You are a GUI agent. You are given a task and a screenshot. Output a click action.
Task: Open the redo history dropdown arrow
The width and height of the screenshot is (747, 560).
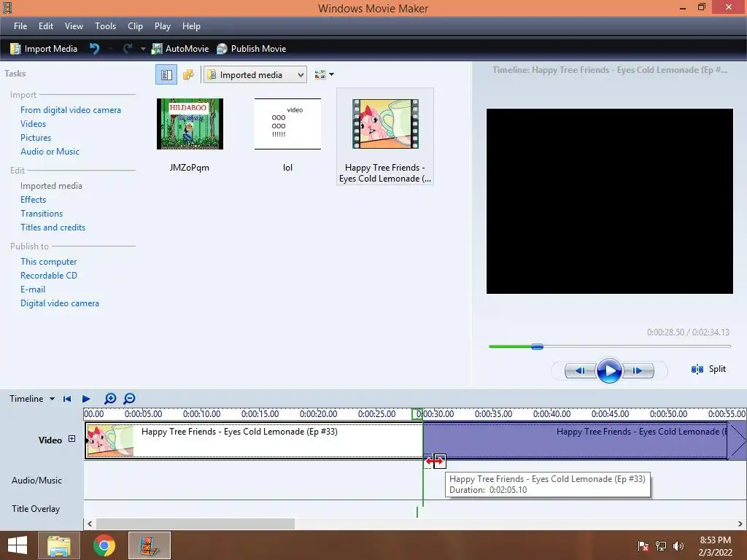(142, 49)
